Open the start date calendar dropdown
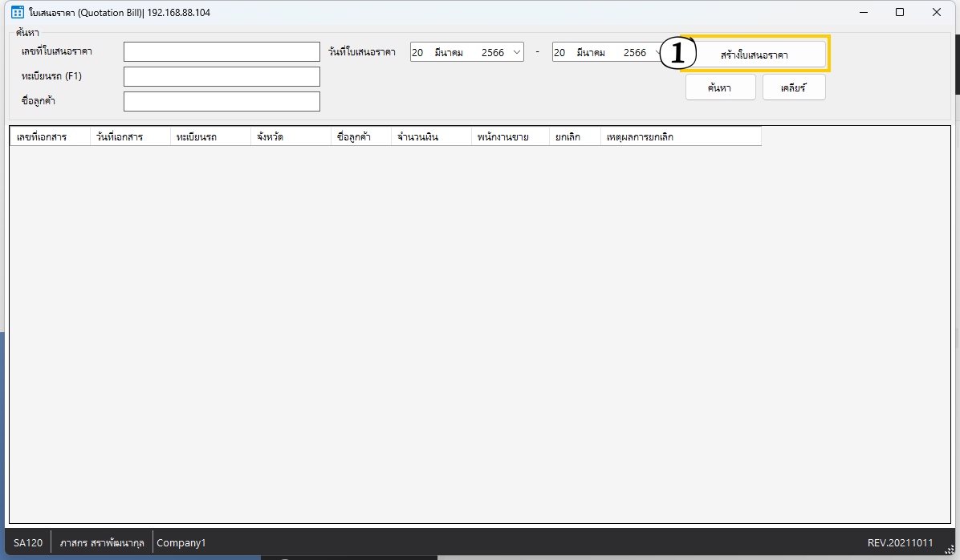The height and width of the screenshot is (560, 960). (516, 53)
